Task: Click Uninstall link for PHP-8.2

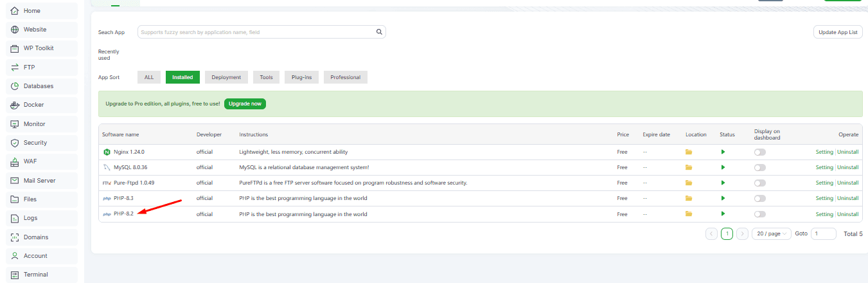Action: pyautogui.click(x=847, y=214)
